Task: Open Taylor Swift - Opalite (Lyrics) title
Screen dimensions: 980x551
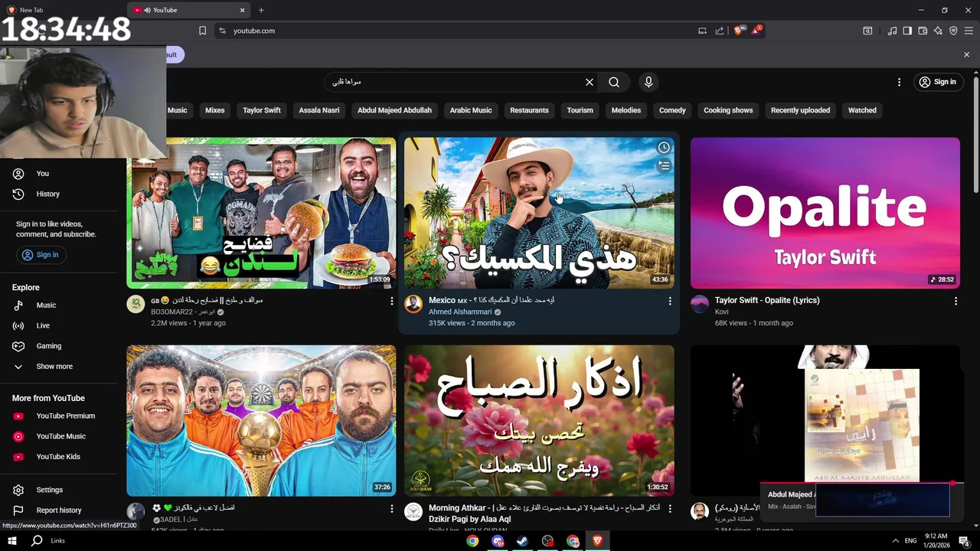Action: [x=767, y=300]
